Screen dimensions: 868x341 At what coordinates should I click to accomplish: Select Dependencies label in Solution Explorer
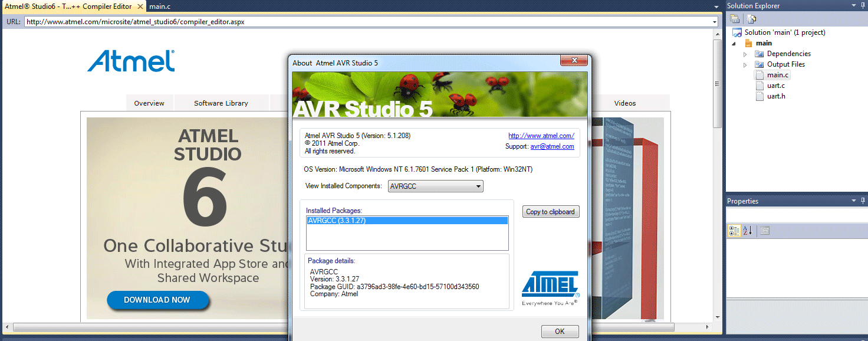coord(789,54)
